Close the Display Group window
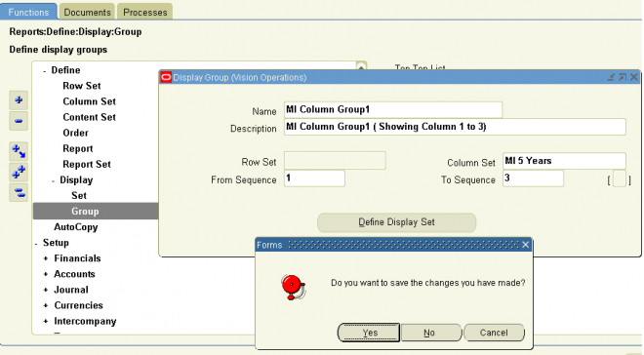The image size is (644, 355). (x=634, y=77)
